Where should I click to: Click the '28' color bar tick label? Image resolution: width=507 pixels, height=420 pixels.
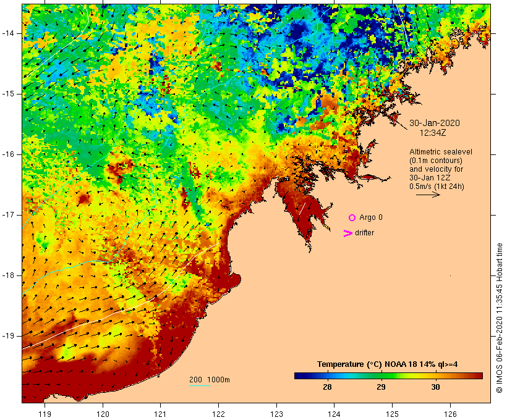coord(327,387)
